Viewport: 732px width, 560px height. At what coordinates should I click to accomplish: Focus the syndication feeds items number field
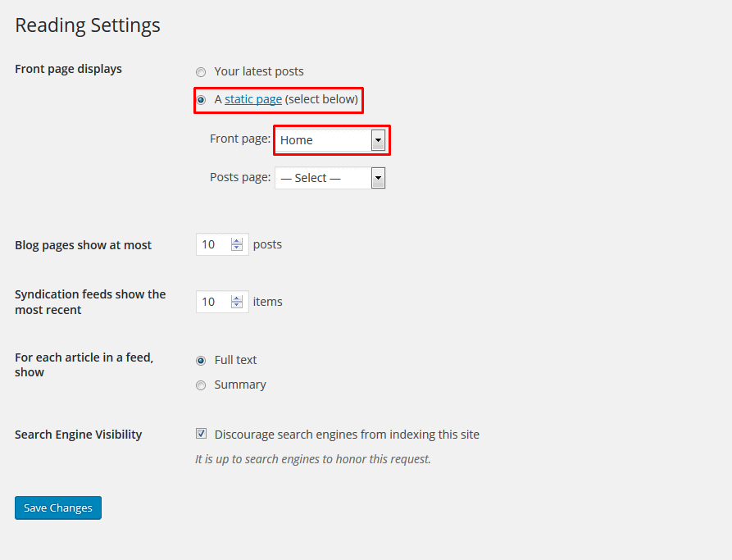click(213, 302)
